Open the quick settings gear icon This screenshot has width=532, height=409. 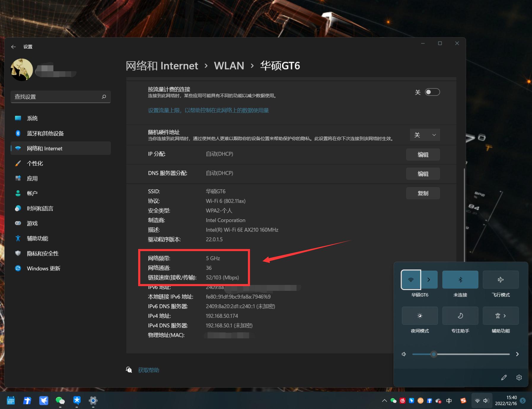519,378
